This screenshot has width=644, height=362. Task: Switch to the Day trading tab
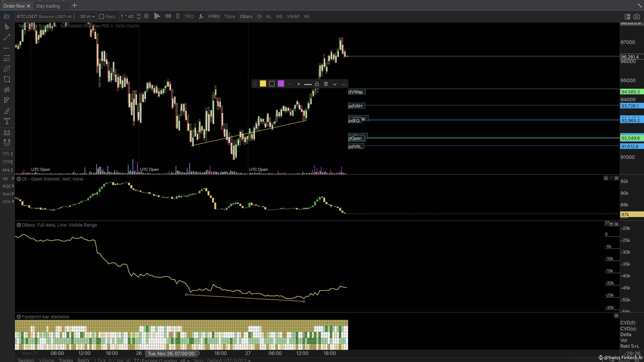tap(48, 6)
